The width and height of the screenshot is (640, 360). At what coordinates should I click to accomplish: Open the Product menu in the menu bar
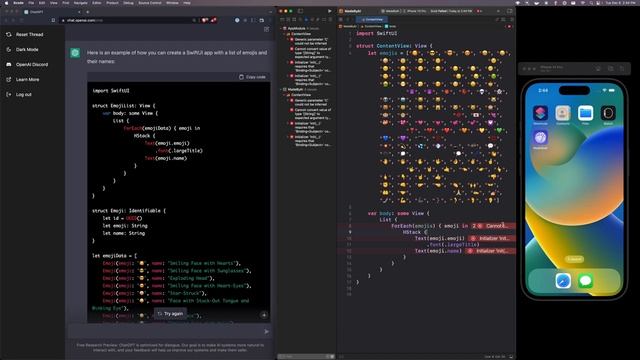click(112, 3)
